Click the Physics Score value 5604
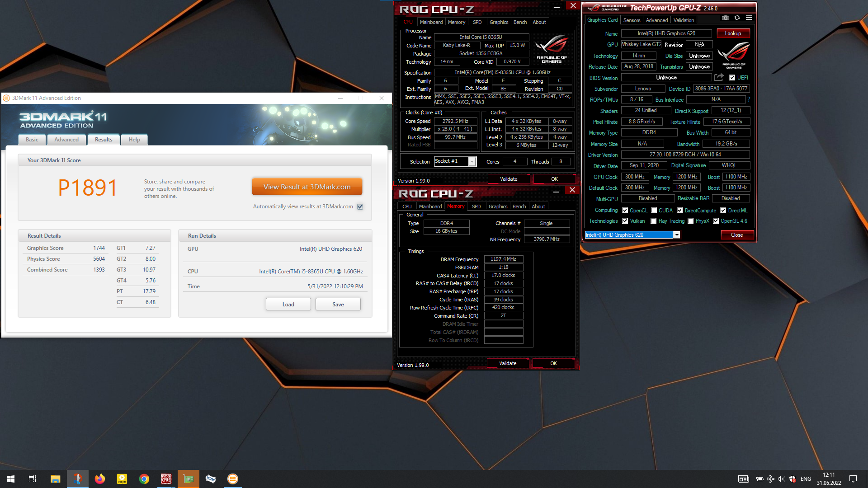 click(99, 259)
